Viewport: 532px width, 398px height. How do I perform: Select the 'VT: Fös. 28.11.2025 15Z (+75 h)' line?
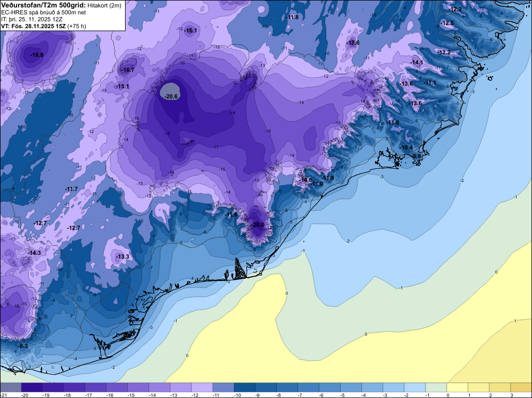[x=44, y=26]
